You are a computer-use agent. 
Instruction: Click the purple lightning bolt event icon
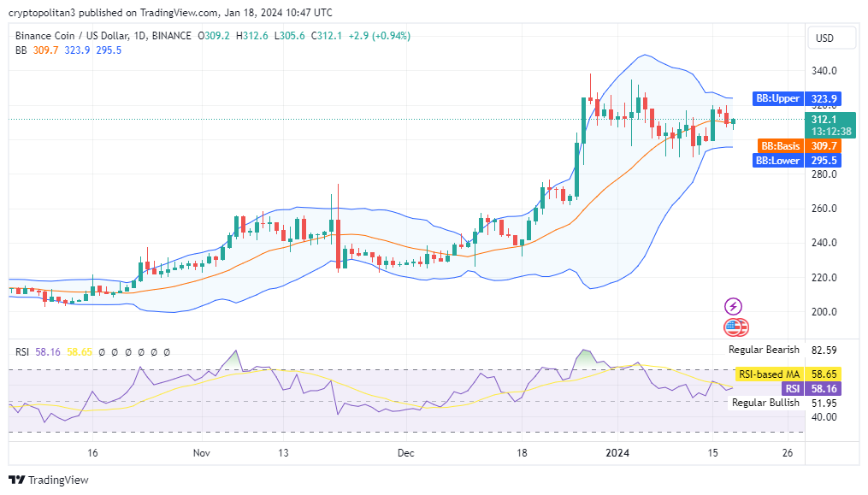tap(733, 306)
